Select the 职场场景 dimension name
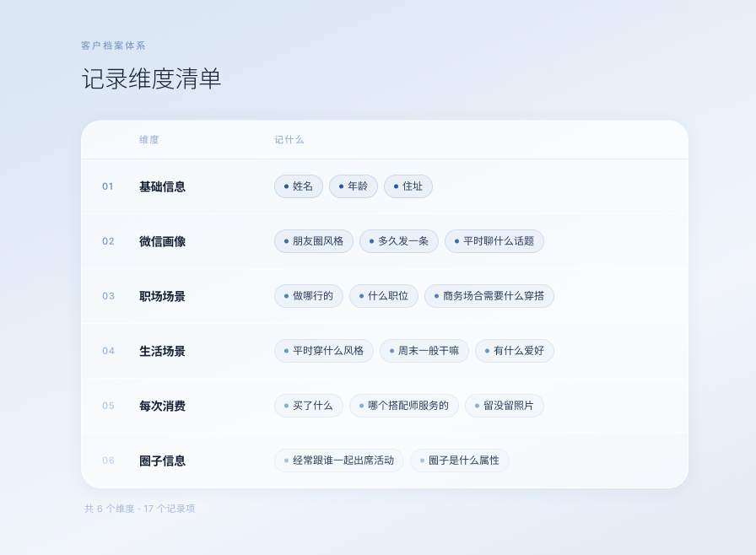 (163, 297)
